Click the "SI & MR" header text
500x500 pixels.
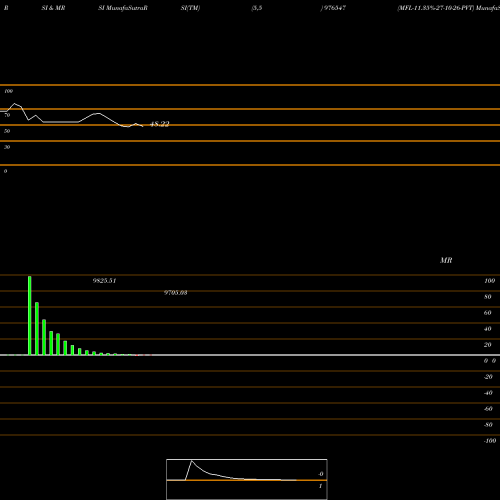point(53,8)
